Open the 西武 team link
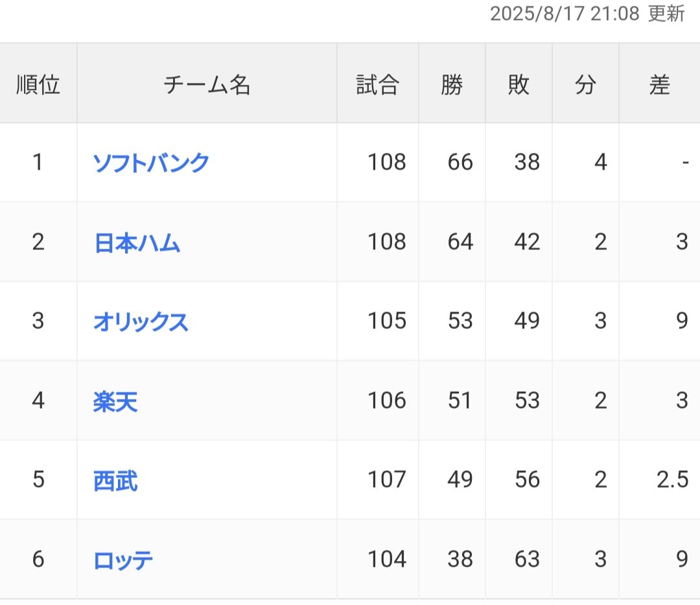The width and height of the screenshot is (700, 605). pyautogui.click(x=115, y=480)
